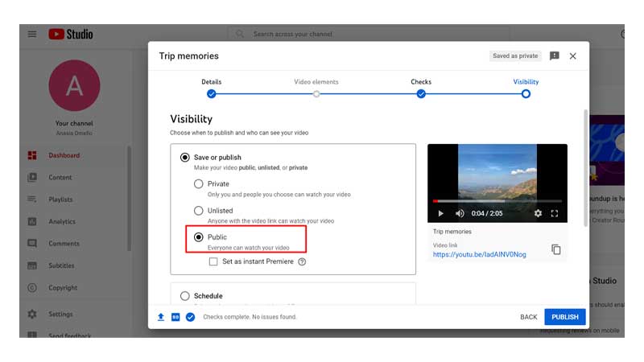Mute the video preview volume

coord(460,213)
